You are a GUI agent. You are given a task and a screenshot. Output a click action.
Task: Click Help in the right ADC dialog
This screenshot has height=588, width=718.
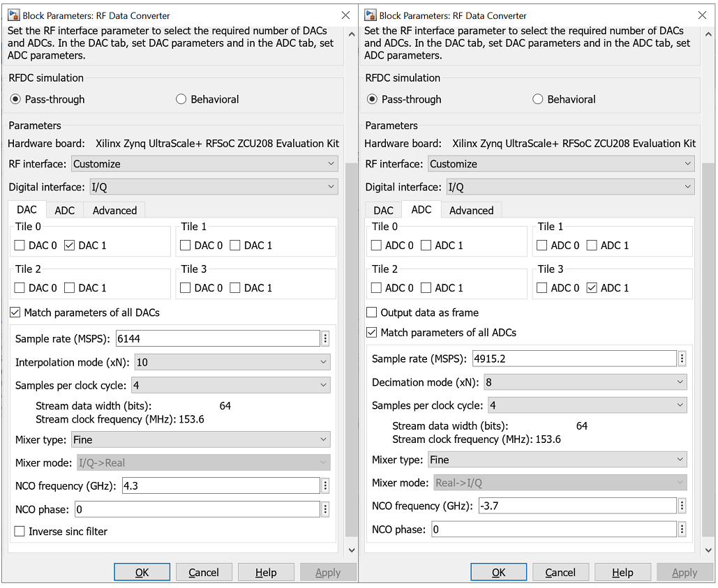click(622, 573)
